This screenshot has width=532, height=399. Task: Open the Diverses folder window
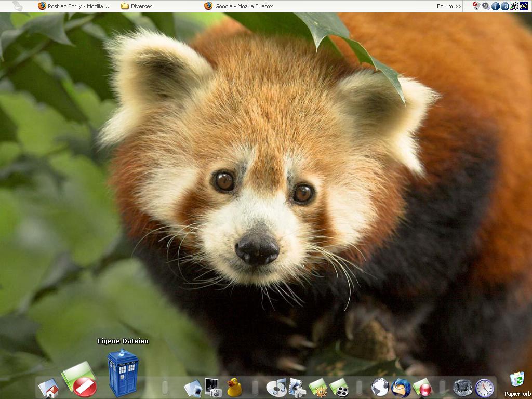coord(138,6)
